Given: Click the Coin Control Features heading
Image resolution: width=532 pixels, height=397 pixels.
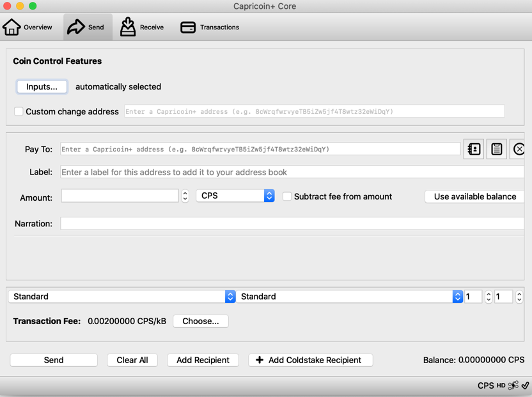Looking at the screenshot, I should click(58, 61).
